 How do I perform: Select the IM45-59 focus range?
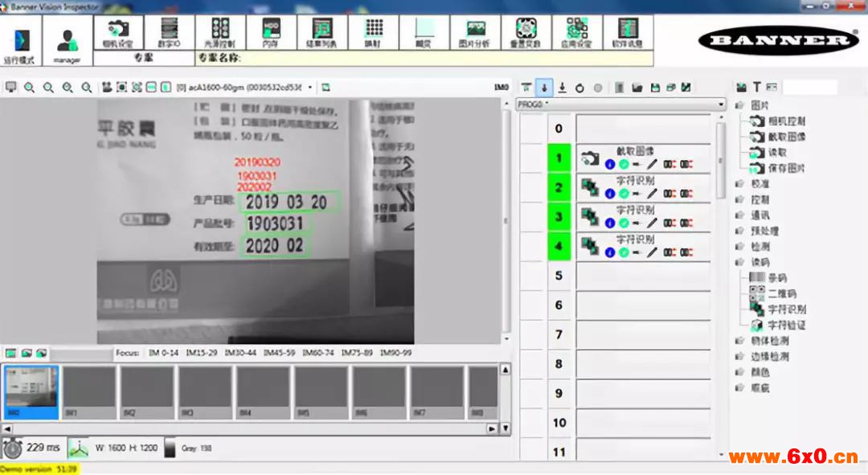pos(279,353)
